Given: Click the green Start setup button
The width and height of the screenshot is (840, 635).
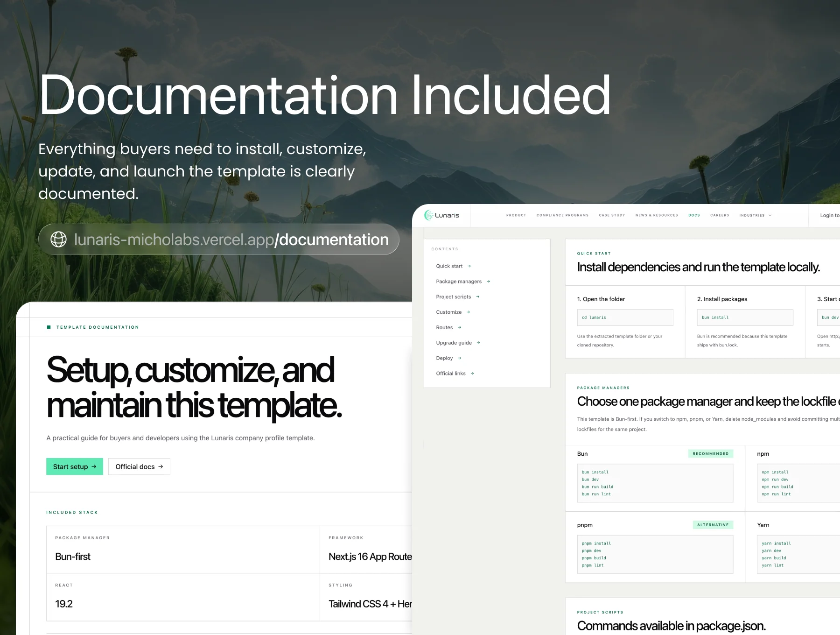Looking at the screenshot, I should [x=75, y=466].
